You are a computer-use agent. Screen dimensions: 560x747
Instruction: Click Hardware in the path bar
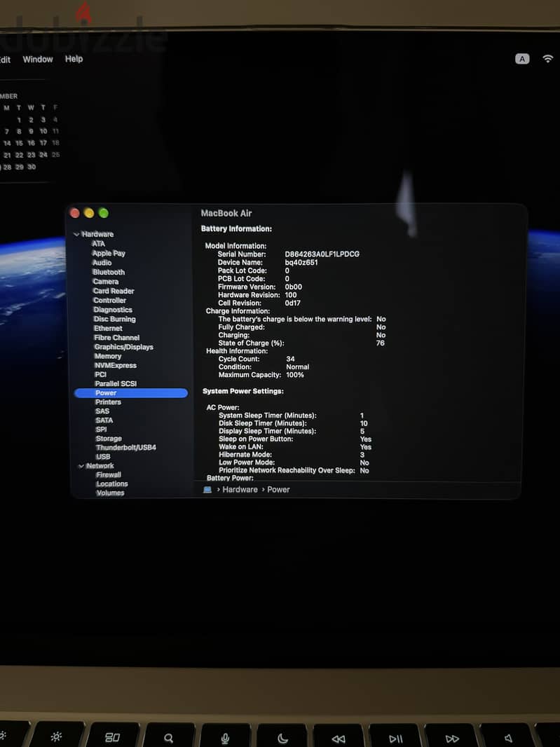pyautogui.click(x=240, y=490)
